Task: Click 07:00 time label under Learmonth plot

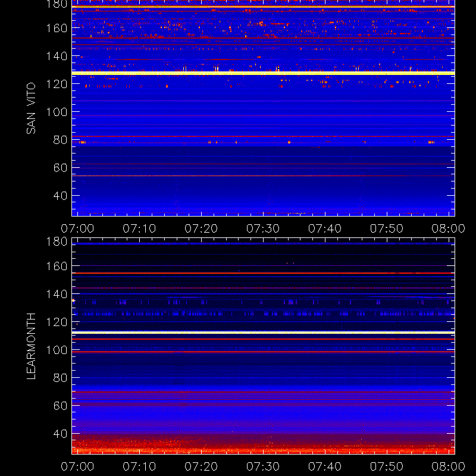Action: [x=77, y=466]
